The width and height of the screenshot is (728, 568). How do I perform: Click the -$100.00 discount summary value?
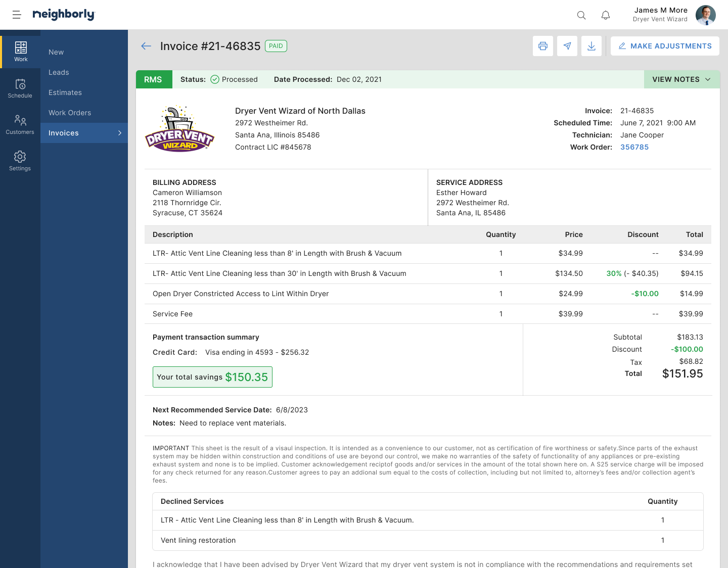click(687, 349)
